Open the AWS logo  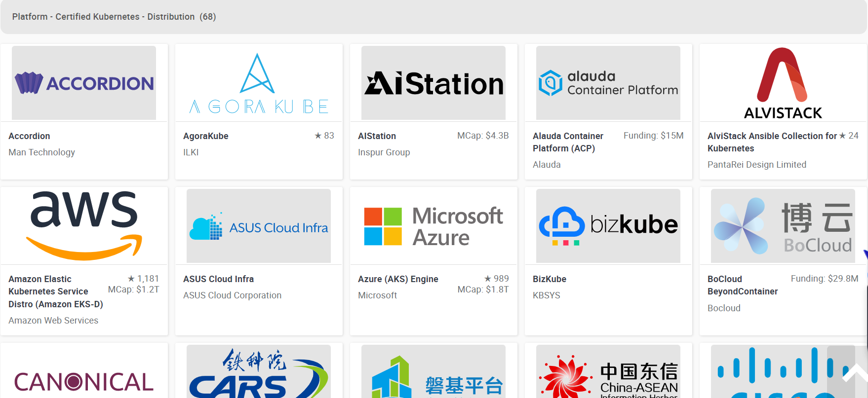pyautogui.click(x=84, y=226)
